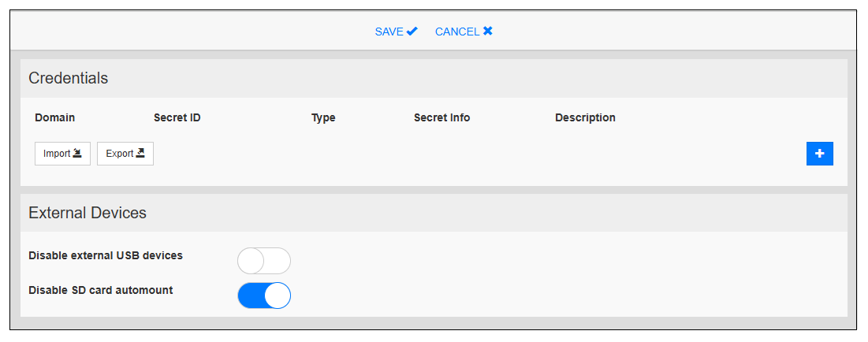This screenshot has height=342, width=868.
Task: Click the CANCEL text link
Action: pyautogui.click(x=457, y=32)
